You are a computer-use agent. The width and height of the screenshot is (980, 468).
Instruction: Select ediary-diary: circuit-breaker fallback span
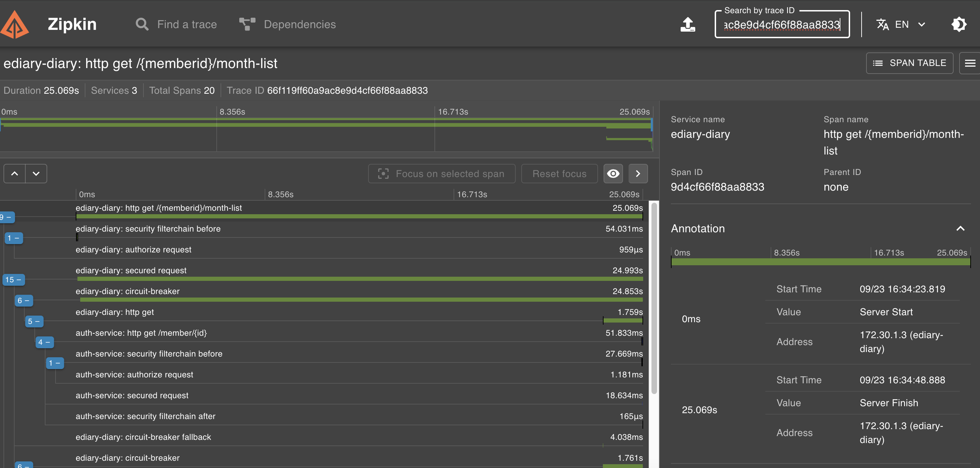coord(359,440)
